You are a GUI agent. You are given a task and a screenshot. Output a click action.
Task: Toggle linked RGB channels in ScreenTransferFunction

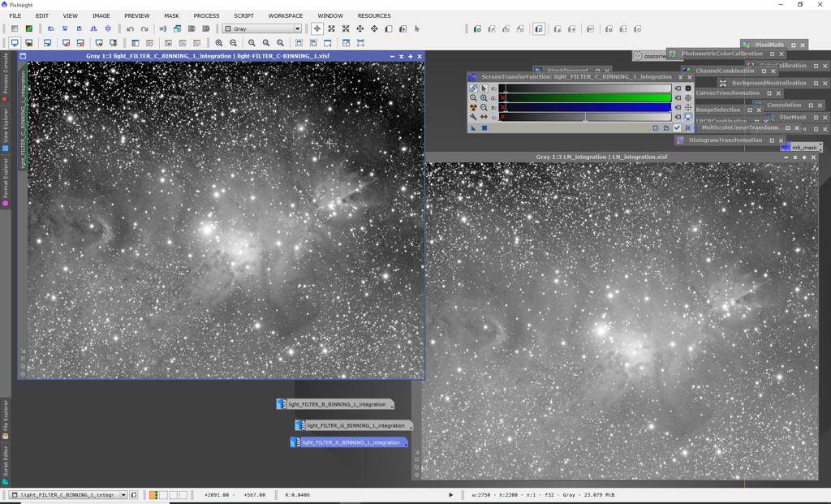(473, 88)
